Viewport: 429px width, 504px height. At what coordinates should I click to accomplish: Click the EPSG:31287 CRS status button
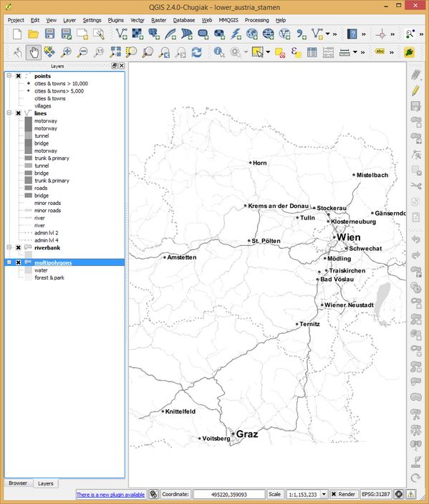[x=376, y=494]
